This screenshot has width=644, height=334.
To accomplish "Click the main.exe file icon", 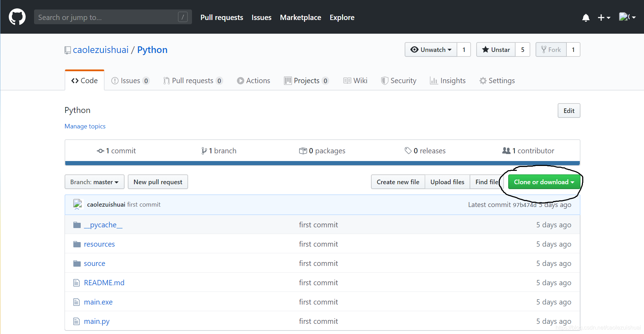I will pyautogui.click(x=77, y=302).
